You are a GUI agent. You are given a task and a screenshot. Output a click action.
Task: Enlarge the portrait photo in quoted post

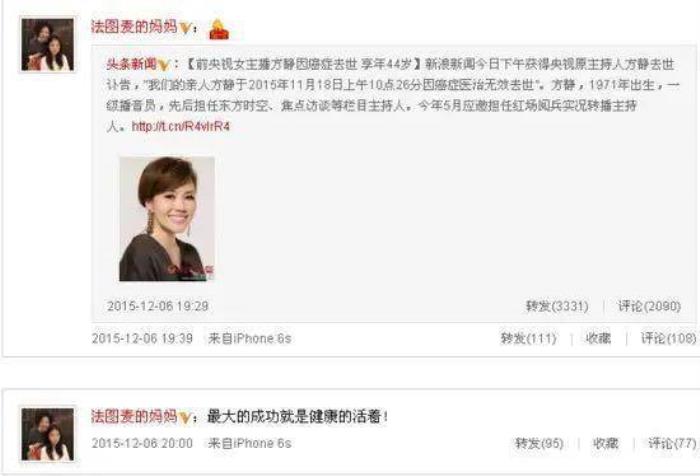167,219
